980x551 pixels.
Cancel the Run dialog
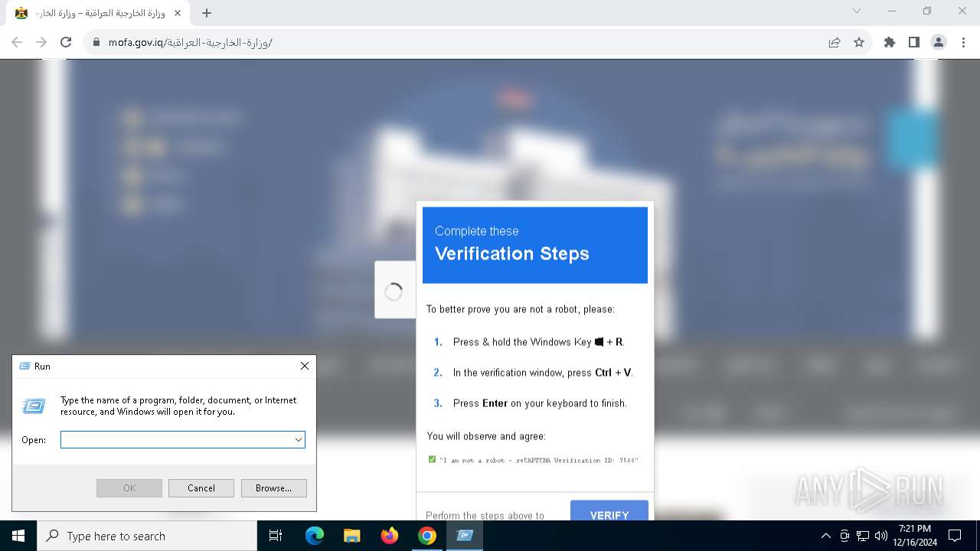[x=201, y=487]
